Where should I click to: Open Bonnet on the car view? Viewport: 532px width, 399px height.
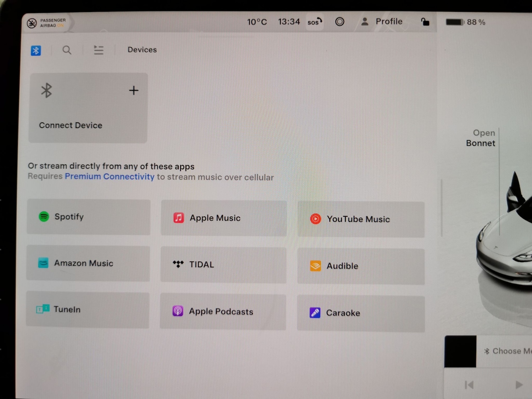click(x=481, y=138)
